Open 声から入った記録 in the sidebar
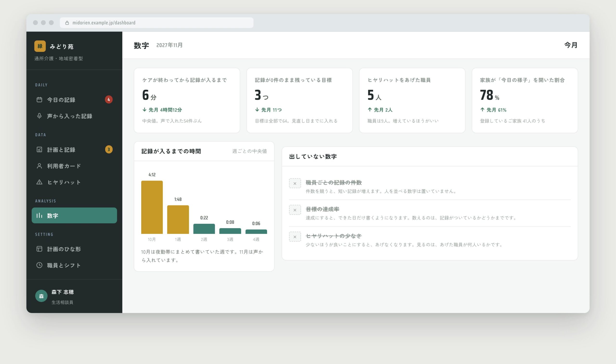The width and height of the screenshot is (616, 364). tap(74, 116)
